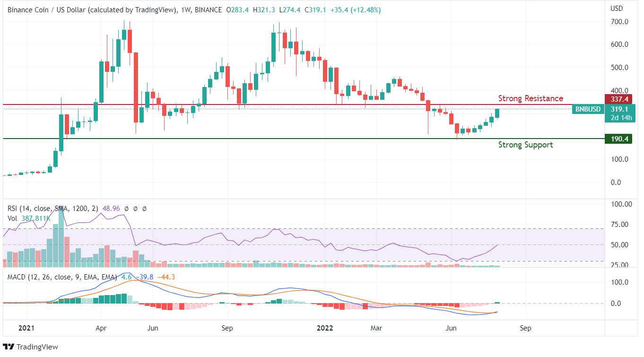This screenshot has height=357, width=644.
Task: Click the USD currency label on price axis
Action: (x=617, y=9)
